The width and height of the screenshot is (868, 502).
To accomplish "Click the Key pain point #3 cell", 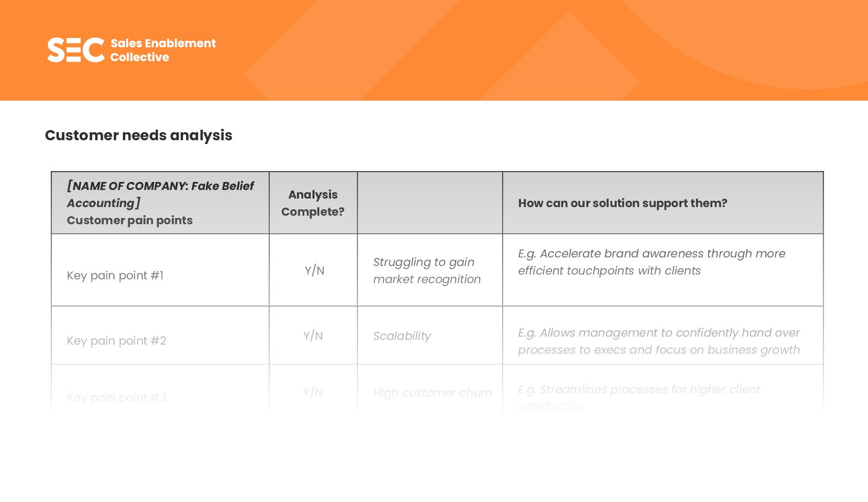I will point(117,398).
